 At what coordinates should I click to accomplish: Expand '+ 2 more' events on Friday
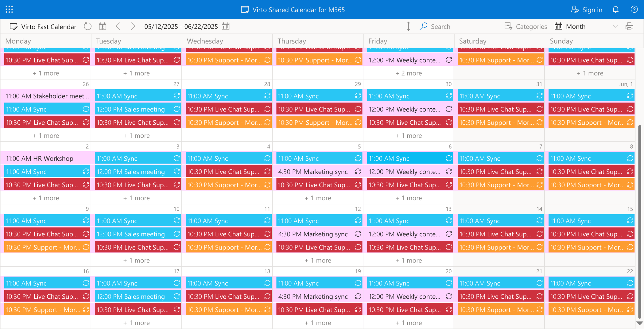click(409, 73)
